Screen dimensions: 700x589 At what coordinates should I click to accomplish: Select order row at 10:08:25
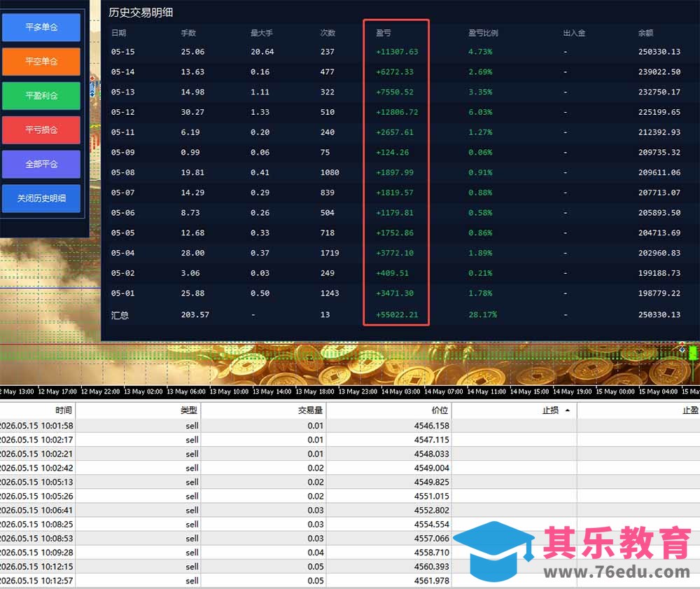(x=350, y=525)
